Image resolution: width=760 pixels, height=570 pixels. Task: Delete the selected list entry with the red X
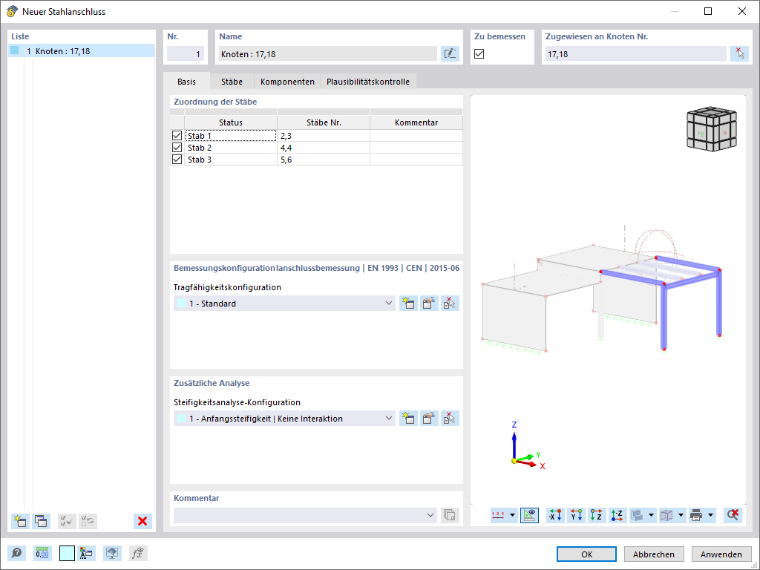[x=142, y=521]
